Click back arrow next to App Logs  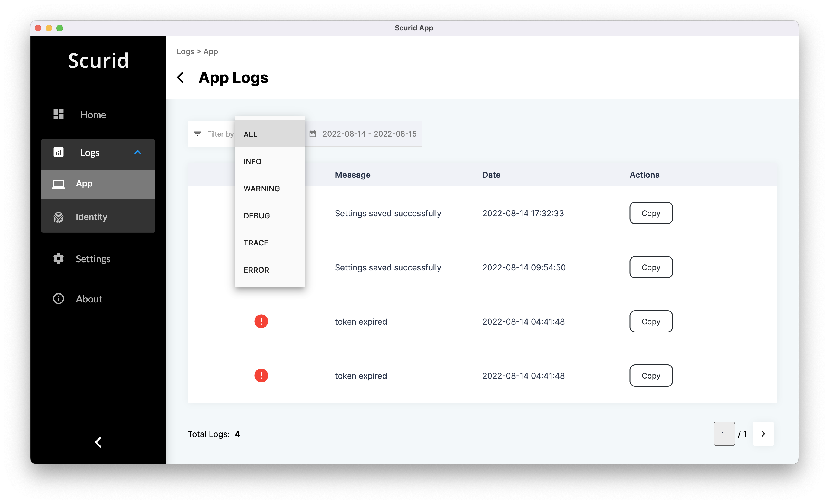181,78
